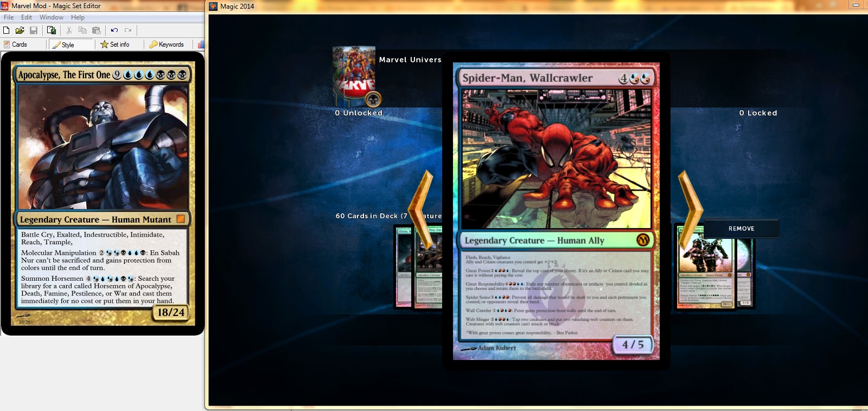Click the Spider-Man card mana cost
The height and width of the screenshot is (411, 868).
pos(635,79)
